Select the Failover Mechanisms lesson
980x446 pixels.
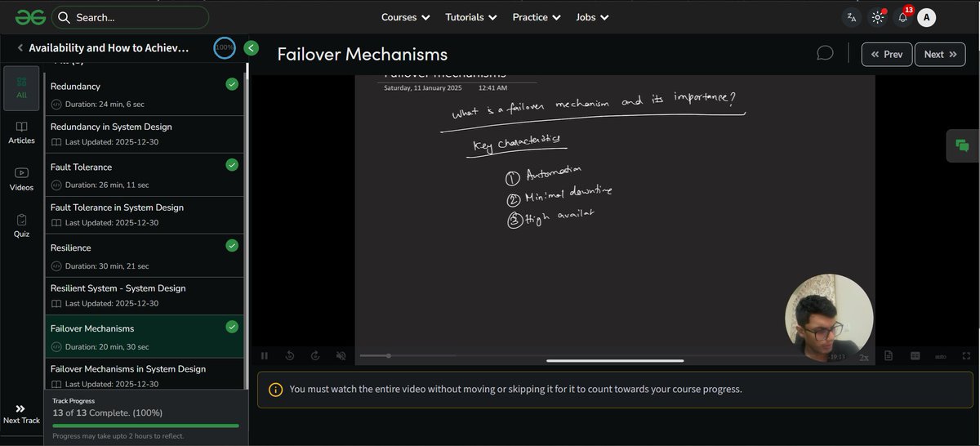pyautogui.click(x=144, y=337)
